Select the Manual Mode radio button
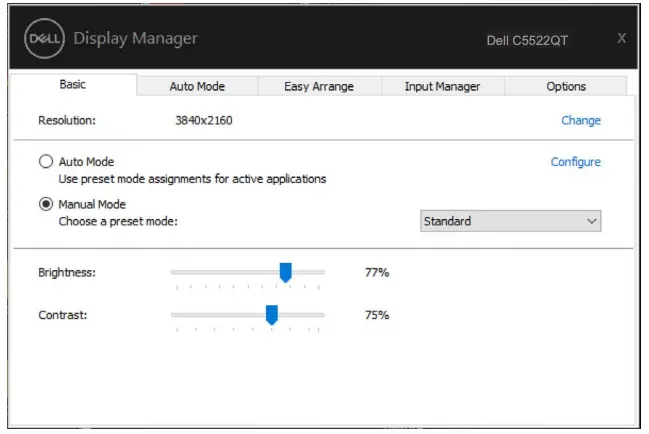Viewport: 649px width, 434px height. tap(46, 204)
